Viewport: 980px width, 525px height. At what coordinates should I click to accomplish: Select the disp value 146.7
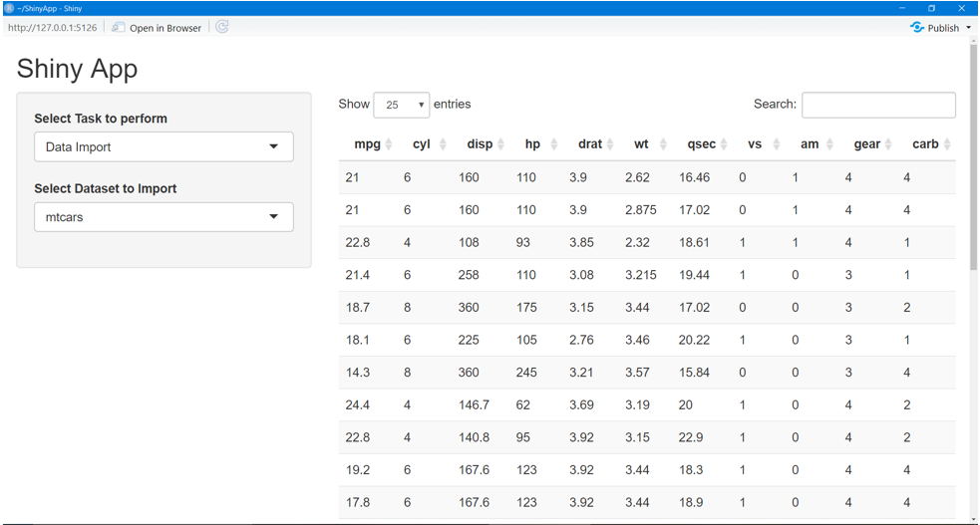point(474,405)
